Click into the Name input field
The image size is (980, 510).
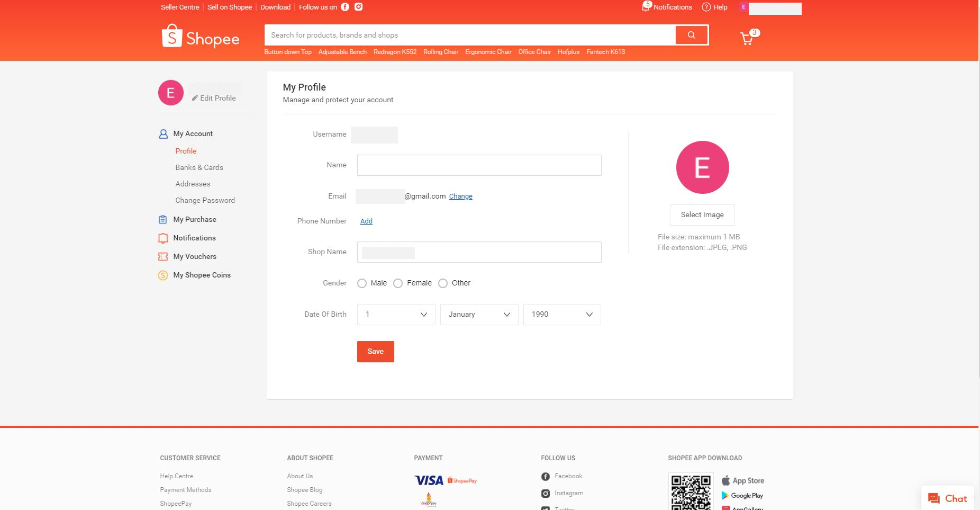[479, 165]
